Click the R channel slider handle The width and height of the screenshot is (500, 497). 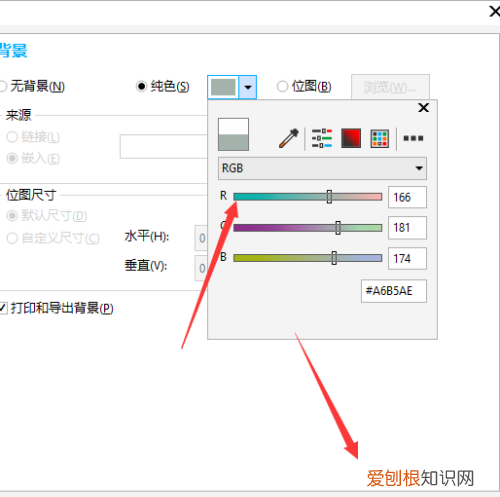[x=329, y=197]
